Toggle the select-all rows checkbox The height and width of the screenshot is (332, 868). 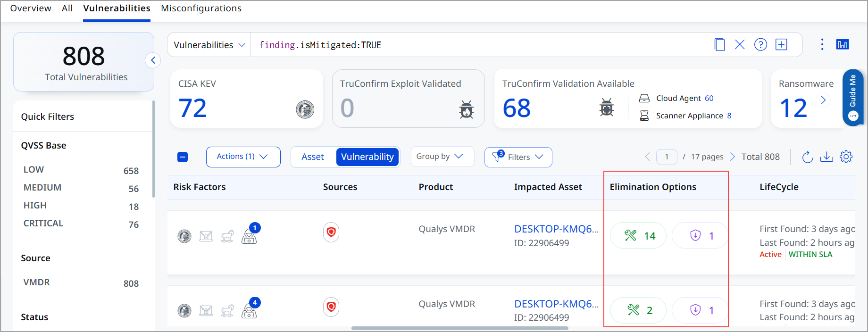183,157
